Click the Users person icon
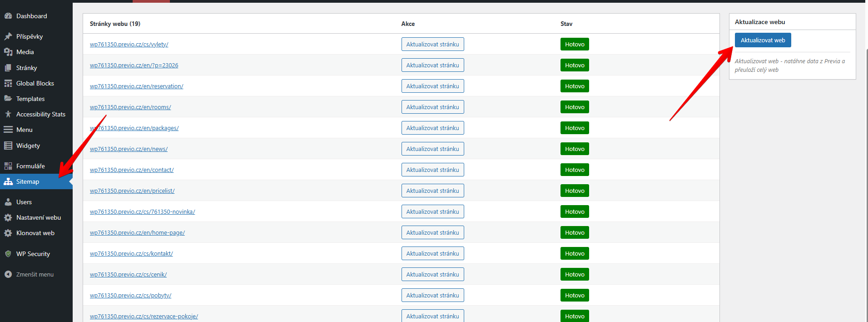The width and height of the screenshot is (868, 322). (8, 202)
